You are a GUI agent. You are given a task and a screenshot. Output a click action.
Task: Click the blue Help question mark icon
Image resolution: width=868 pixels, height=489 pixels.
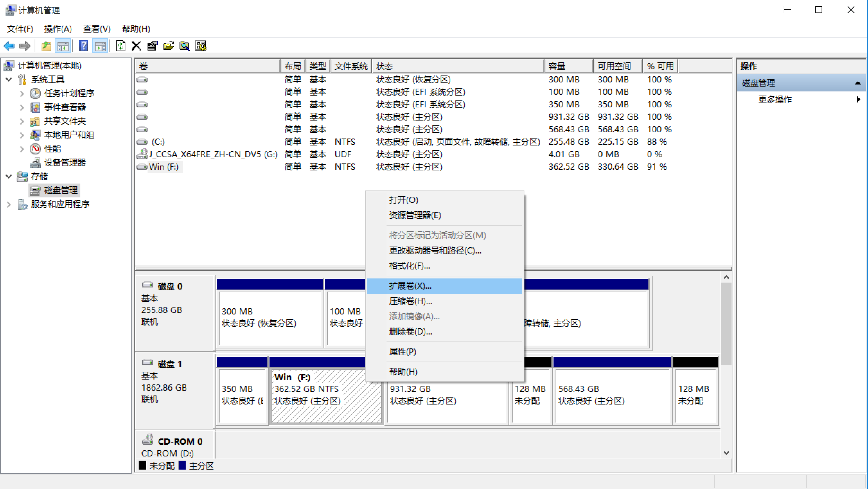point(83,46)
